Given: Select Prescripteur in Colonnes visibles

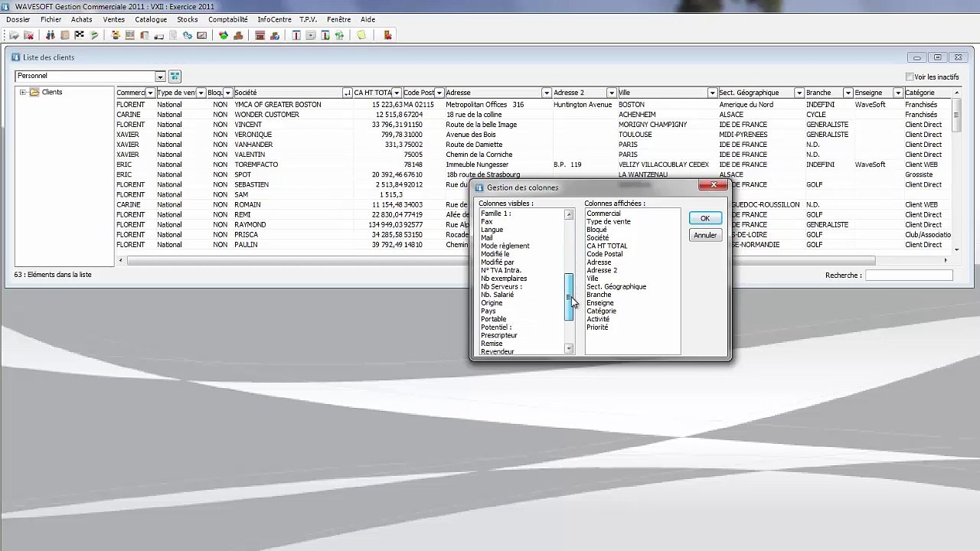Looking at the screenshot, I should coord(499,335).
